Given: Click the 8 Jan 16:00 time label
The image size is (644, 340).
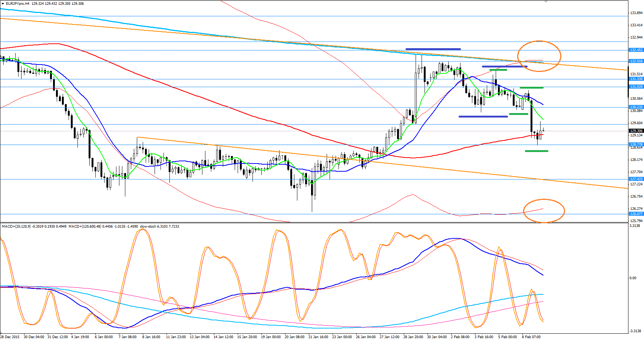Looking at the screenshot, I should click(151, 337).
